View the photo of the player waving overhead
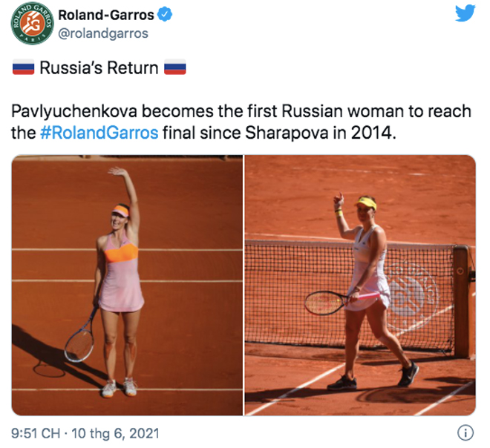This screenshot has height=448, width=490. point(127,285)
